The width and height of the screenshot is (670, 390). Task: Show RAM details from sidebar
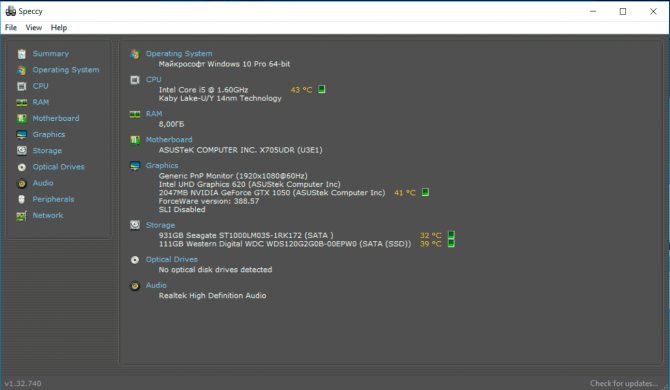pos(41,103)
